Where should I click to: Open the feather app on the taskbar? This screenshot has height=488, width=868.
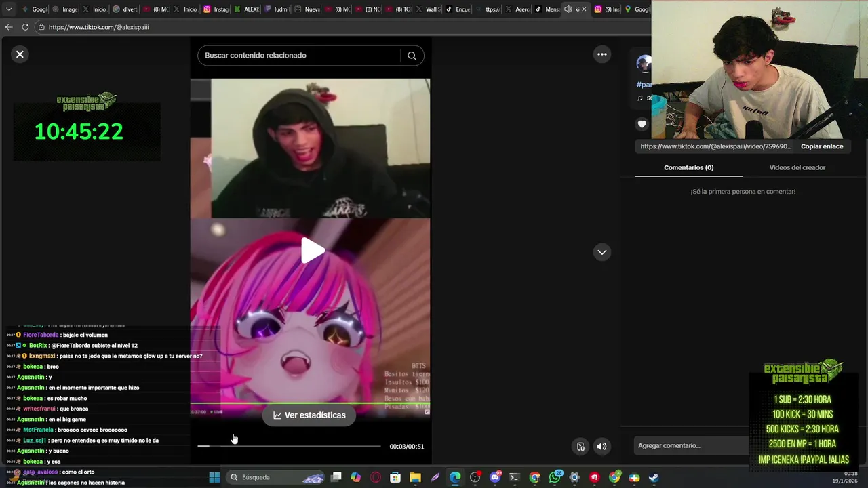pos(435,477)
